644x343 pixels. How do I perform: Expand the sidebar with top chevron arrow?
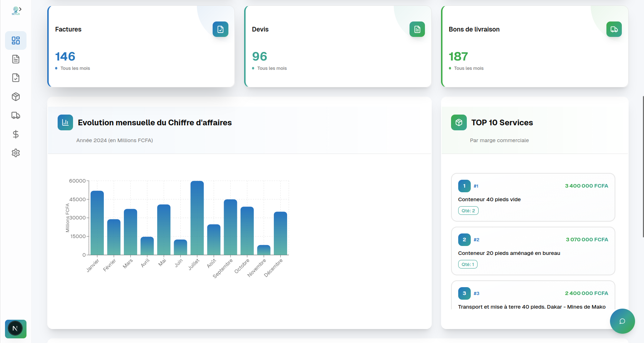(20, 9)
